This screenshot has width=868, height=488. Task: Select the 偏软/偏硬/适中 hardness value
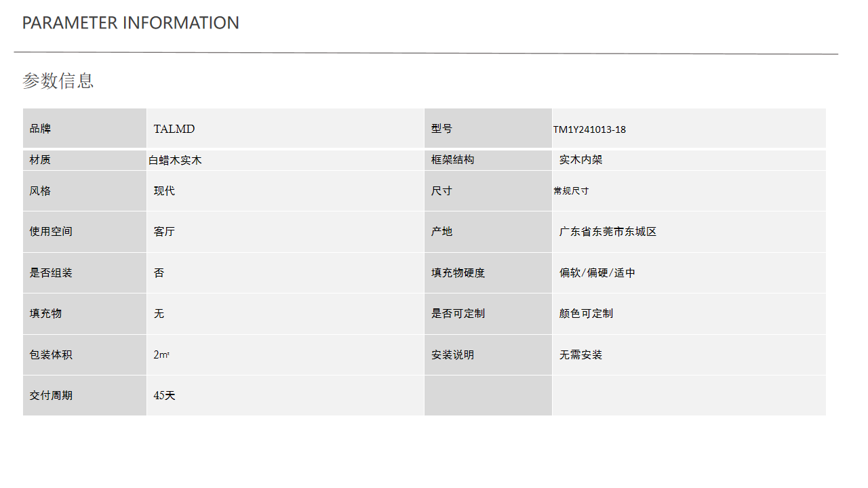point(597,273)
